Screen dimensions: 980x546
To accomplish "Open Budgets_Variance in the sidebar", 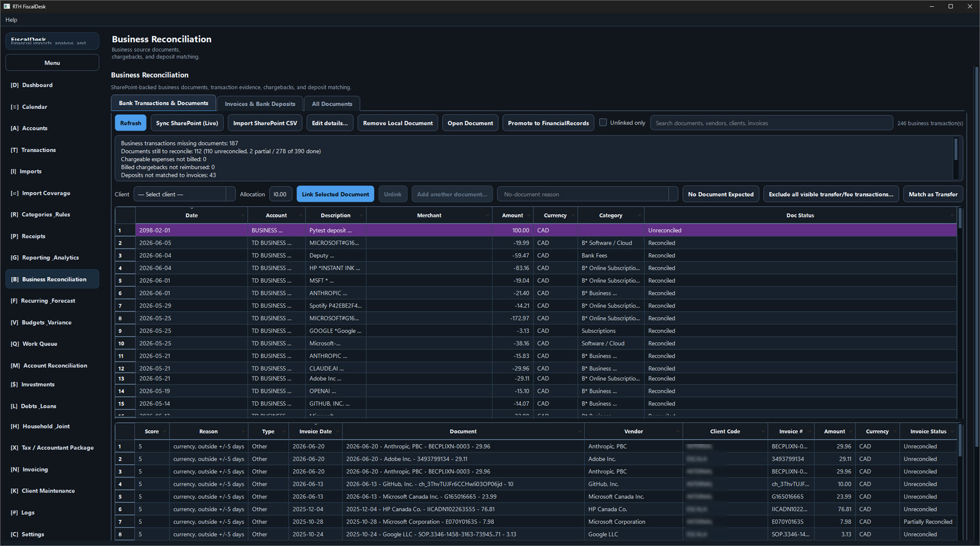I will (x=52, y=322).
